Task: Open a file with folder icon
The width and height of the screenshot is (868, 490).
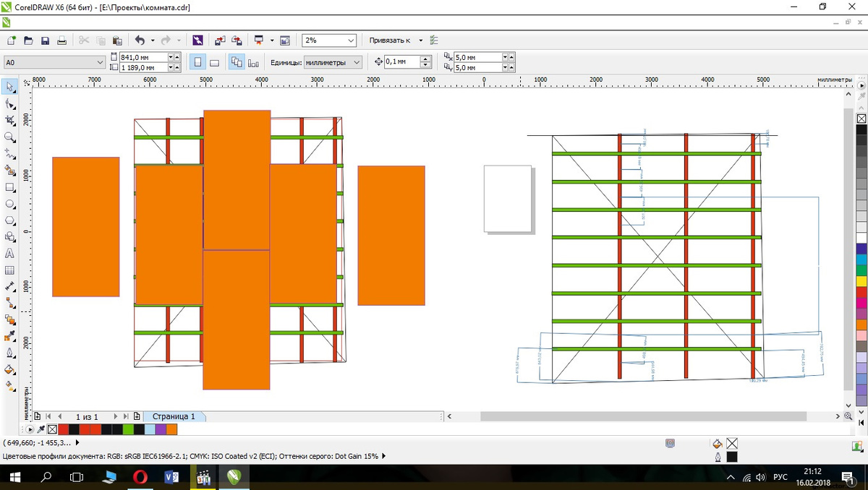Action: [x=28, y=40]
